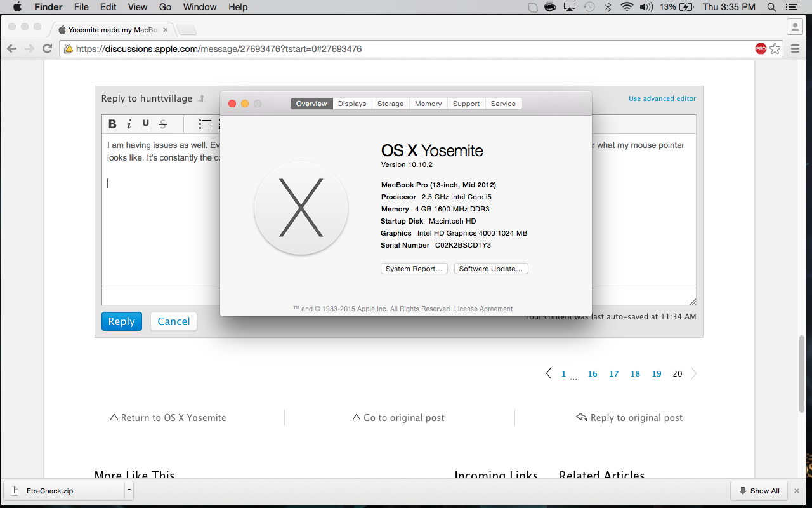Click the next page arrow in pagination
This screenshot has height=508, width=812.
click(694, 373)
